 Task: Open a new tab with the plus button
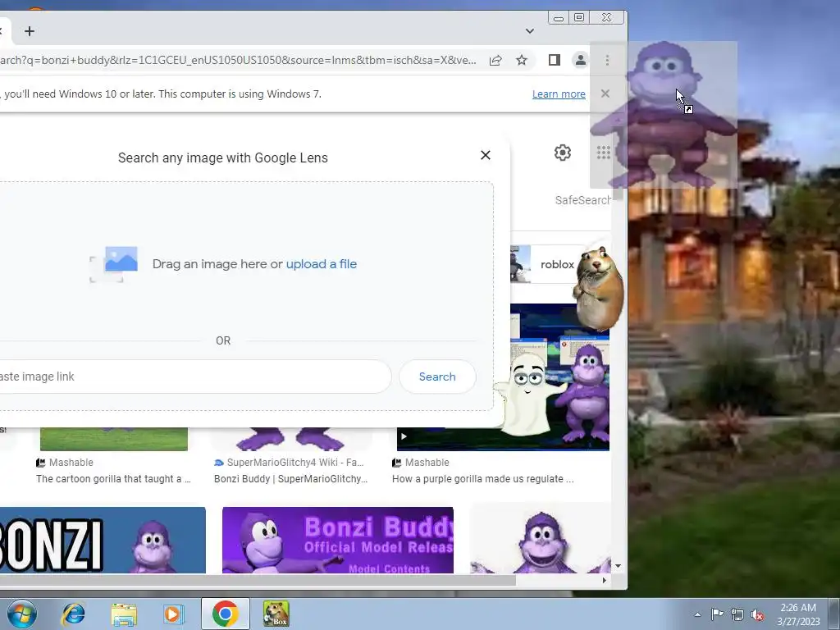[30, 31]
